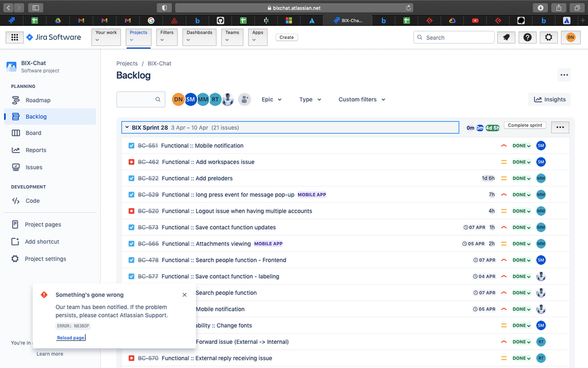The image size is (588, 368).
Task: Open the Dashboards menu
Action: tap(200, 37)
